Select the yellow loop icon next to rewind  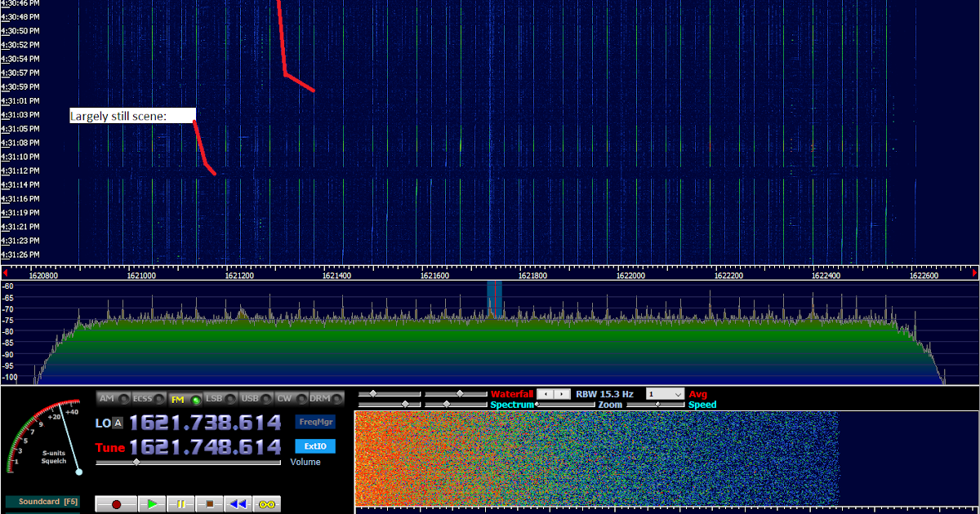pos(266,503)
